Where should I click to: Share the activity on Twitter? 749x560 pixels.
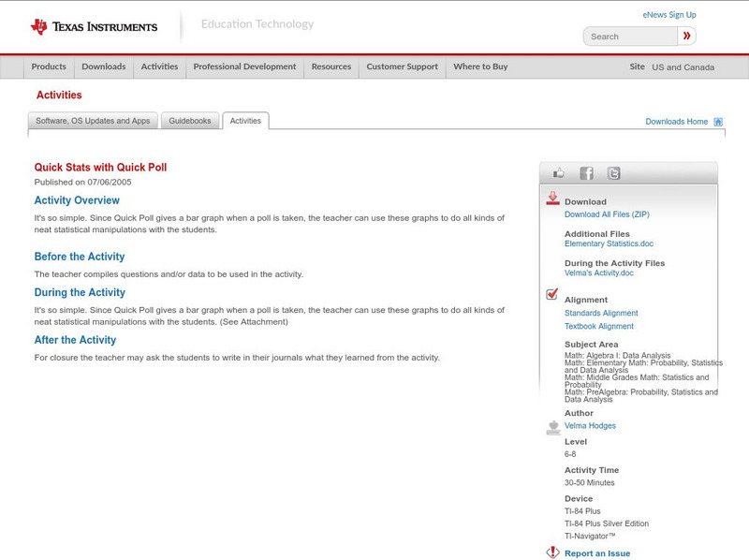point(614,172)
